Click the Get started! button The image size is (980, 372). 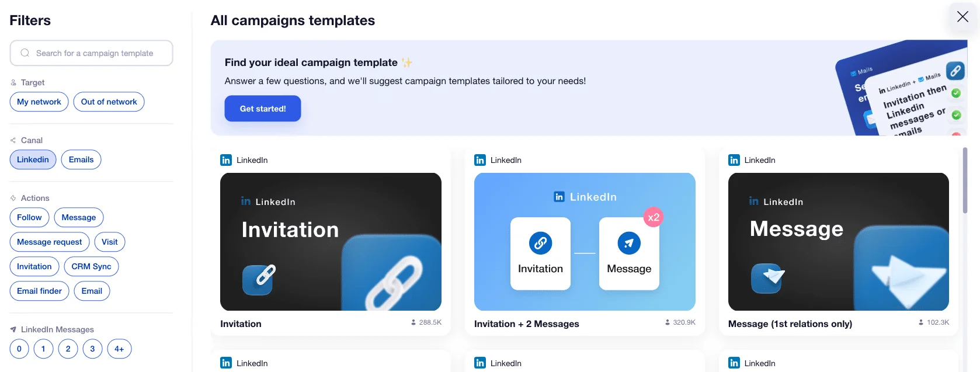coord(263,109)
